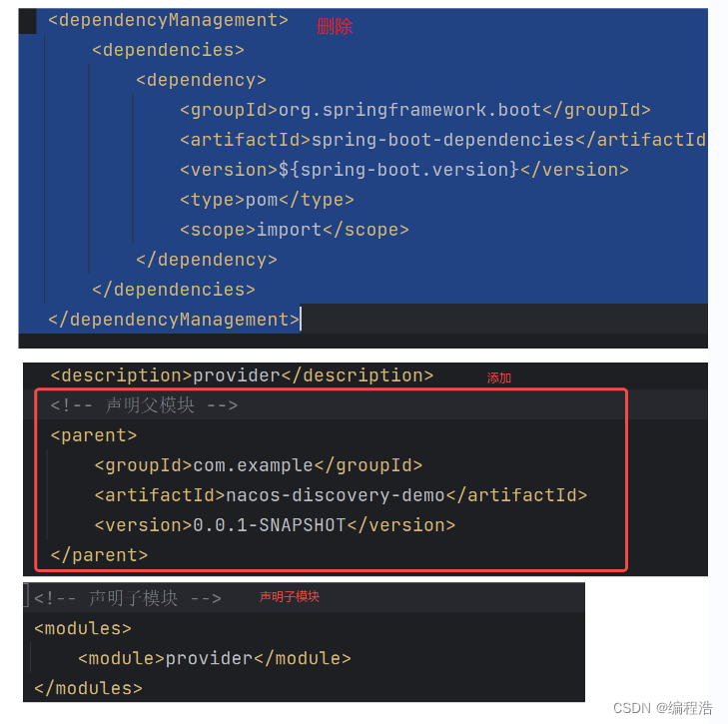Click the 0.0.1-SNAPSHOT version line
Image resolution: width=728 pixels, height=724 pixels.
[275, 525]
